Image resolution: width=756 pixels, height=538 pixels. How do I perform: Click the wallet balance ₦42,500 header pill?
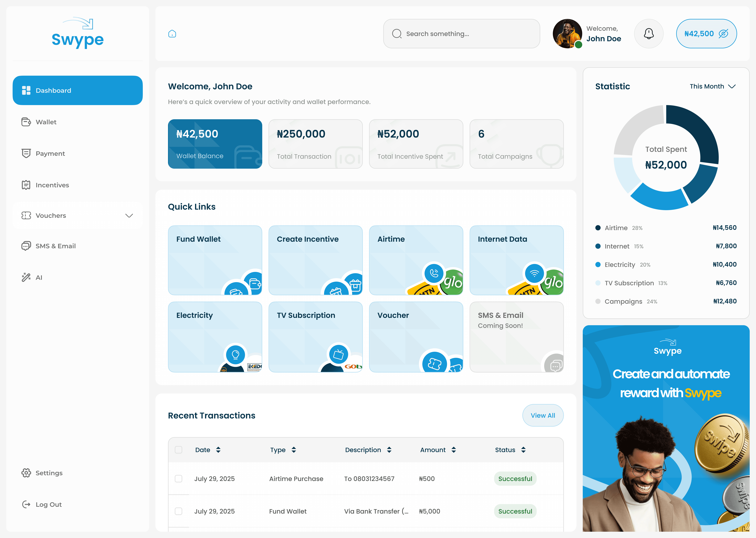tap(706, 34)
